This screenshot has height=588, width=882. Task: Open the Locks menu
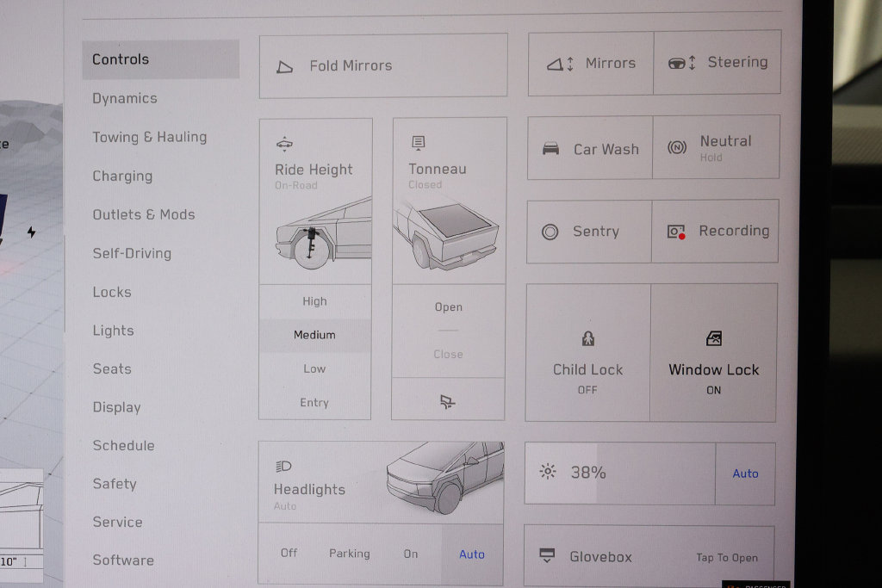(x=112, y=293)
